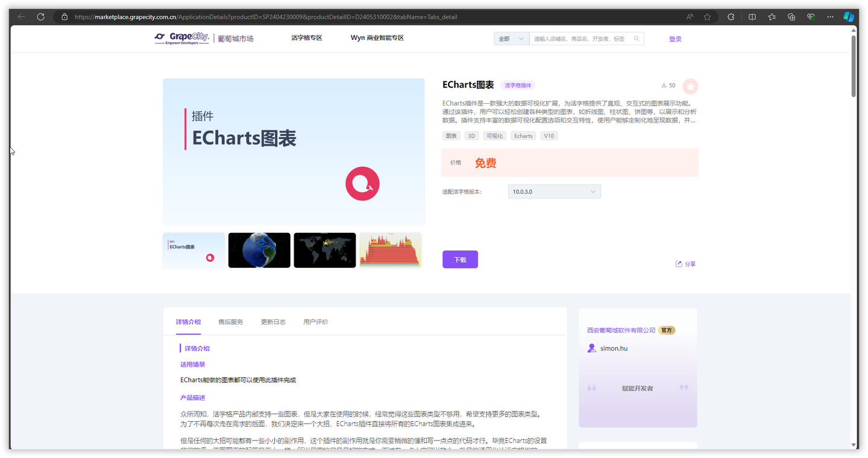Click the favorites star in address bar
This screenshot has width=868, height=458.
pos(706,16)
